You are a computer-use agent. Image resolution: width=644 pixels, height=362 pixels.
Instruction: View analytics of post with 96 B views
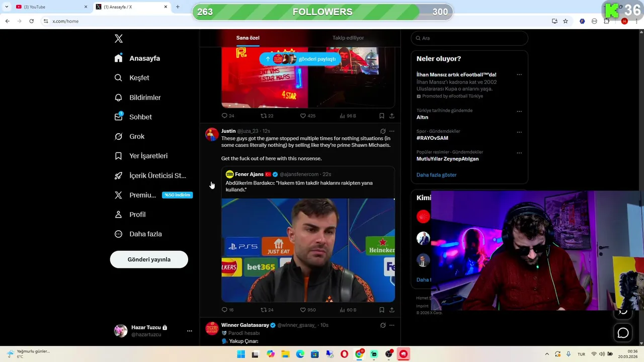348,116
